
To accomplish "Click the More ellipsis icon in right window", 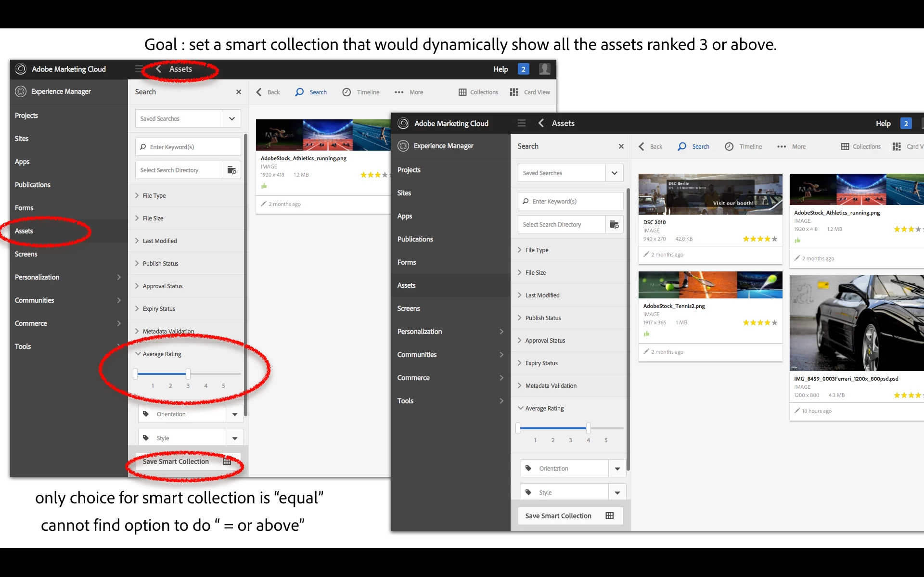I will coord(782,146).
